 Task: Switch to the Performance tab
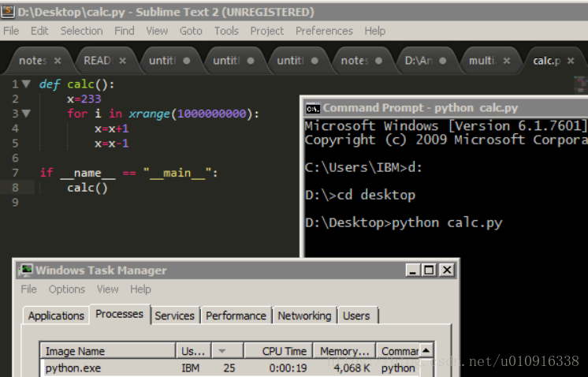(236, 315)
